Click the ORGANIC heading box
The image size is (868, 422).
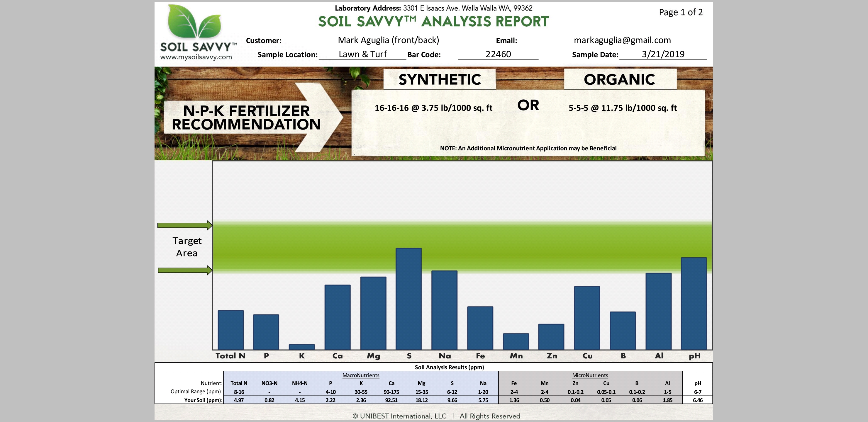tap(620, 79)
